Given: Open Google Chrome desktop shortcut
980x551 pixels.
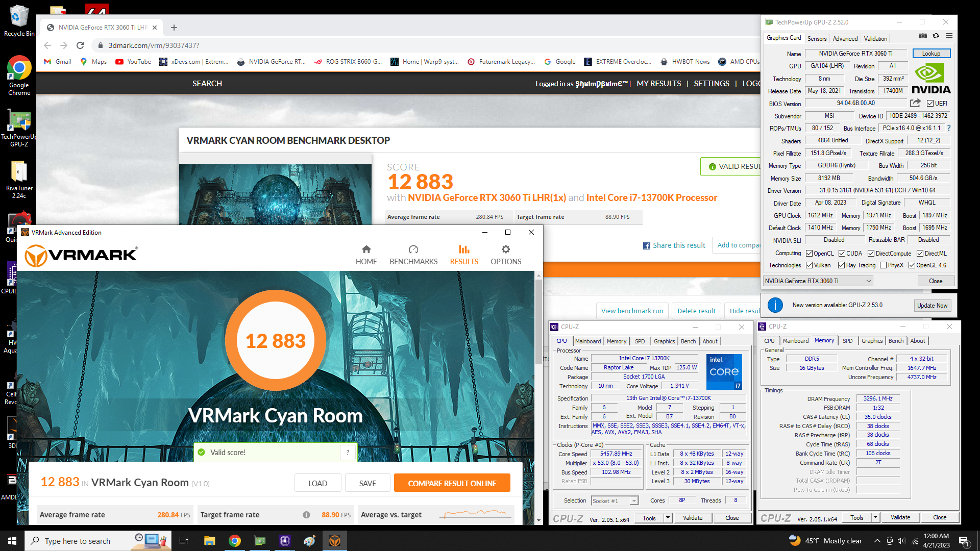Looking at the screenshot, I should [x=19, y=76].
